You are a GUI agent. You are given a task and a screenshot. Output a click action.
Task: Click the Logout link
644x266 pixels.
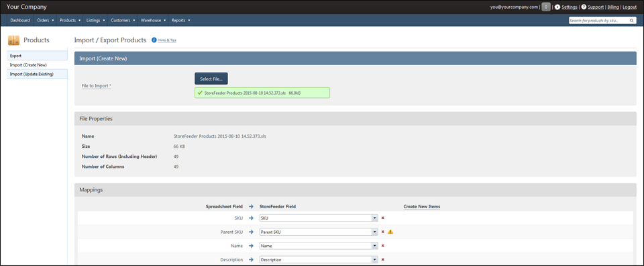(x=630, y=7)
